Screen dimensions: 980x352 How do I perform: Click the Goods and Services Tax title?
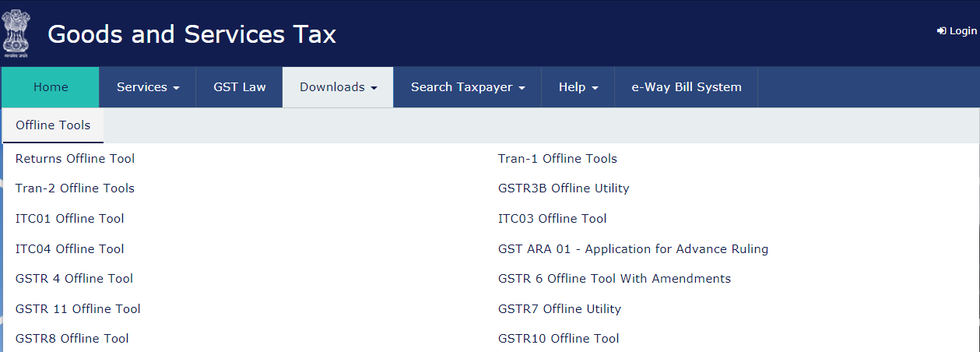pyautogui.click(x=191, y=34)
